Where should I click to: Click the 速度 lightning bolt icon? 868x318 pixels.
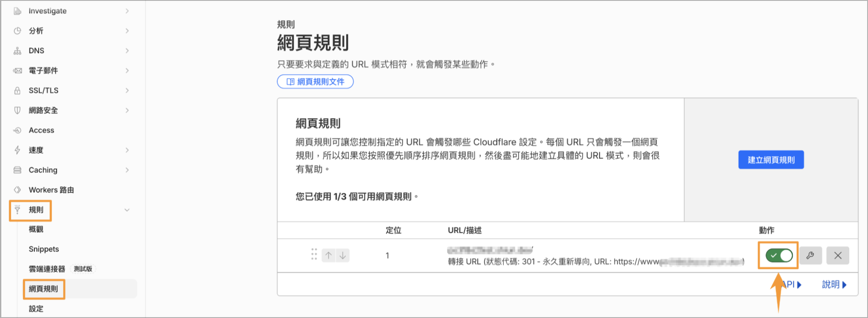tap(17, 150)
